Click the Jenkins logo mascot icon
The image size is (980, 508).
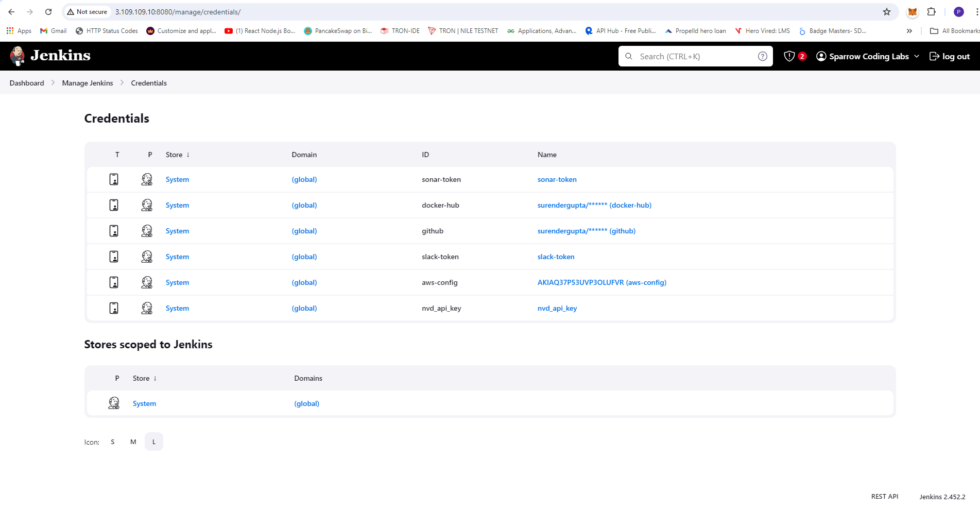[18, 56]
